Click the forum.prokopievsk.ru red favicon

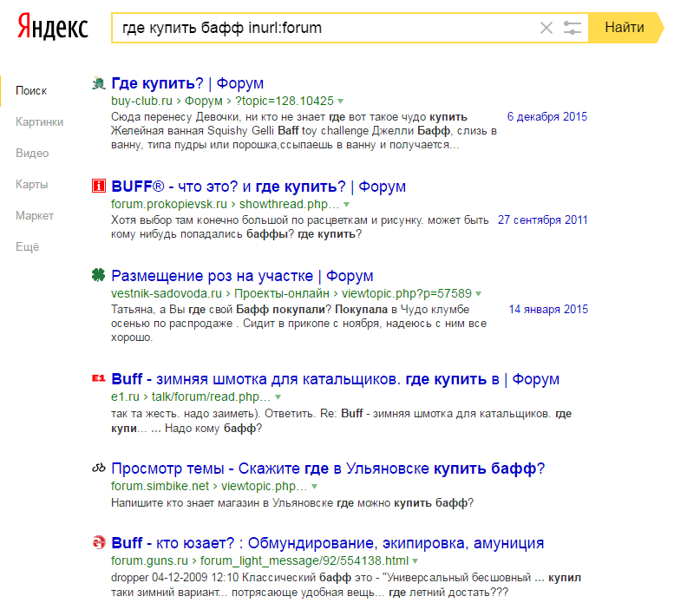[x=99, y=186]
